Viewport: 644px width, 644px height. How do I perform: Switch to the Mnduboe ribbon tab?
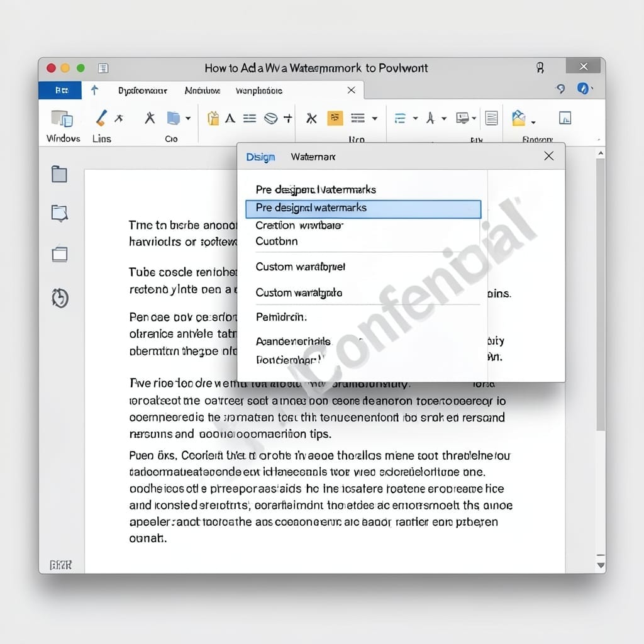click(203, 91)
